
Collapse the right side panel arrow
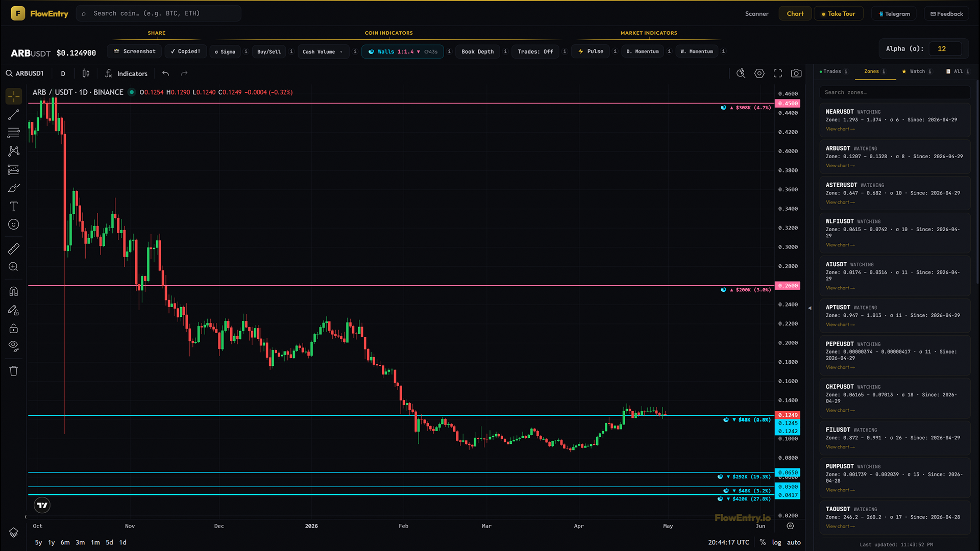pos(810,308)
